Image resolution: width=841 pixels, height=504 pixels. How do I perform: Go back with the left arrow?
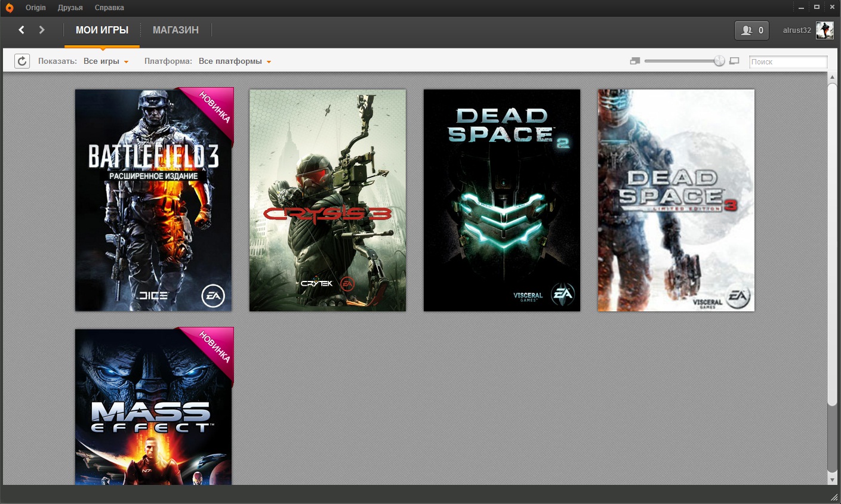tap(21, 30)
